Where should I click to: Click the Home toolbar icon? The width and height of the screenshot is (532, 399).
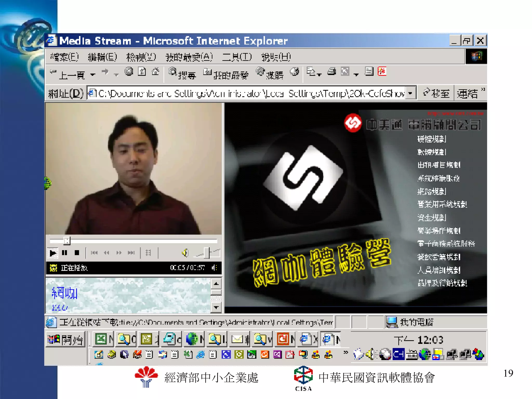click(155, 71)
